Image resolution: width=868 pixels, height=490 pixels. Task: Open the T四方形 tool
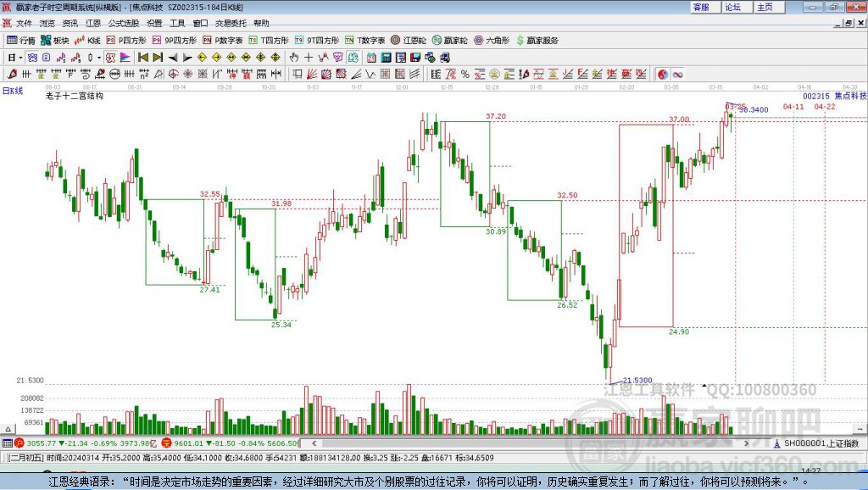pyautogui.click(x=269, y=41)
